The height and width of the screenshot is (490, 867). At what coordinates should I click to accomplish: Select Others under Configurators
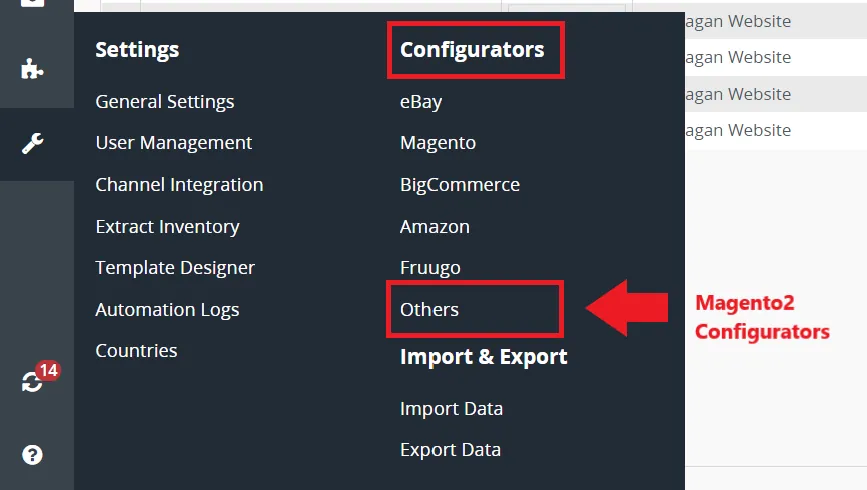[429, 310]
